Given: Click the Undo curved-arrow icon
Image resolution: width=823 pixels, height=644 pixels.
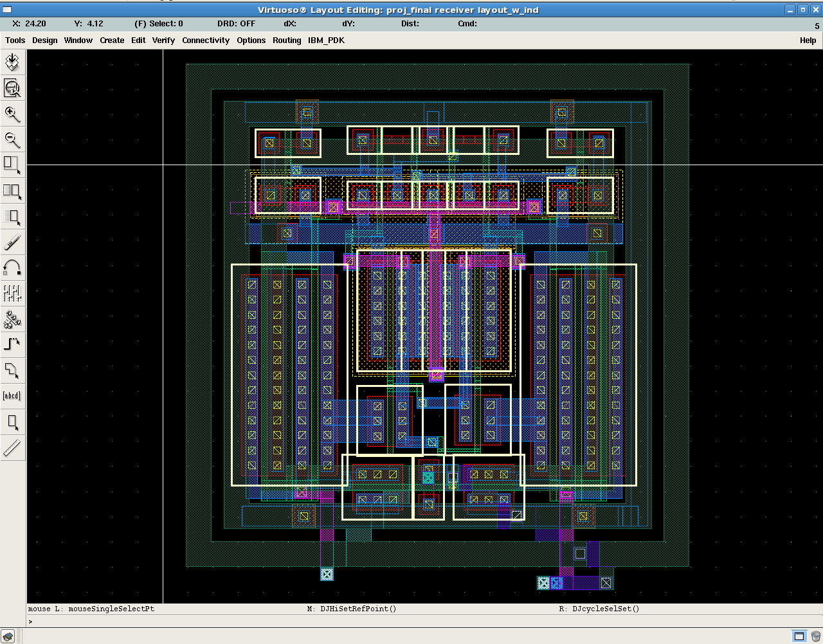Looking at the screenshot, I should click(x=12, y=268).
